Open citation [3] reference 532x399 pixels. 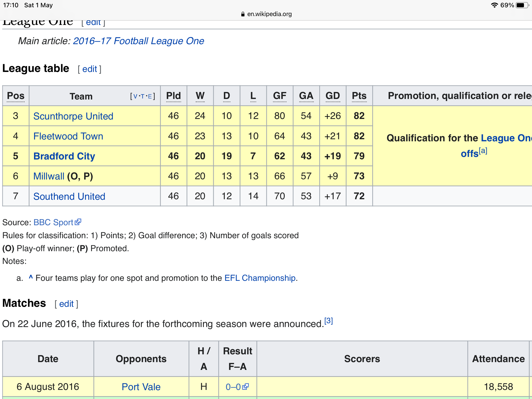[x=329, y=321]
